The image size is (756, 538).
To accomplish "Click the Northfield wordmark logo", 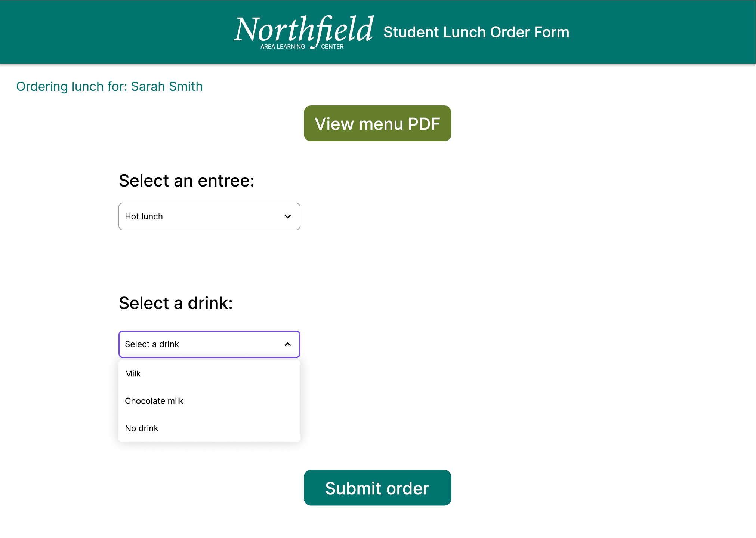I will [303, 29].
